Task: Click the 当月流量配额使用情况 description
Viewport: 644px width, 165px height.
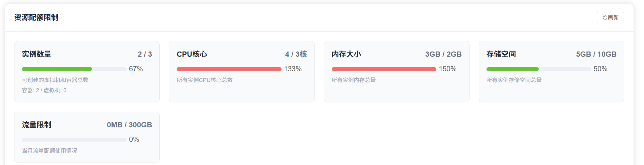Action: [50, 151]
